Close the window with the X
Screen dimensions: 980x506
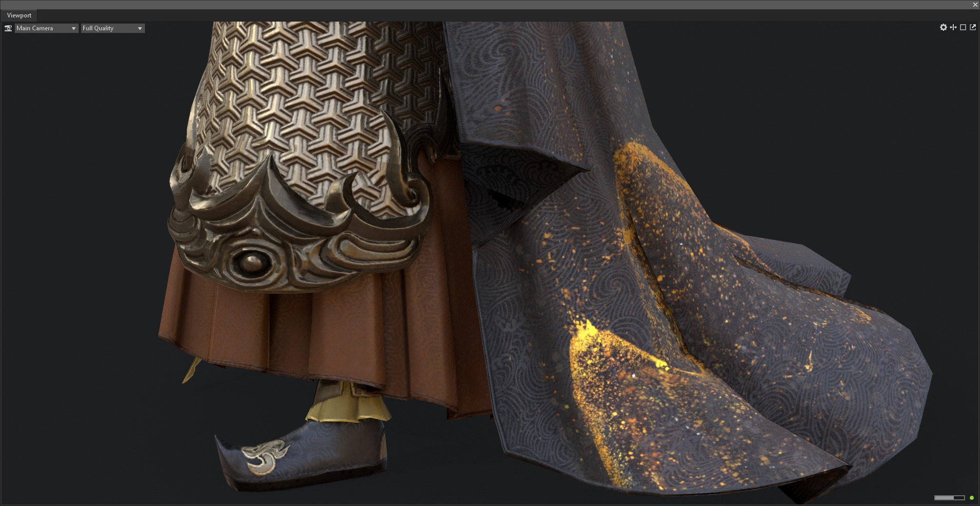click(975, 5)
